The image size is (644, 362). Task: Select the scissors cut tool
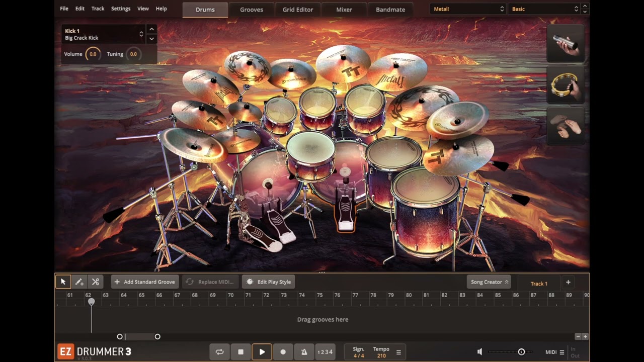point(95,282)
